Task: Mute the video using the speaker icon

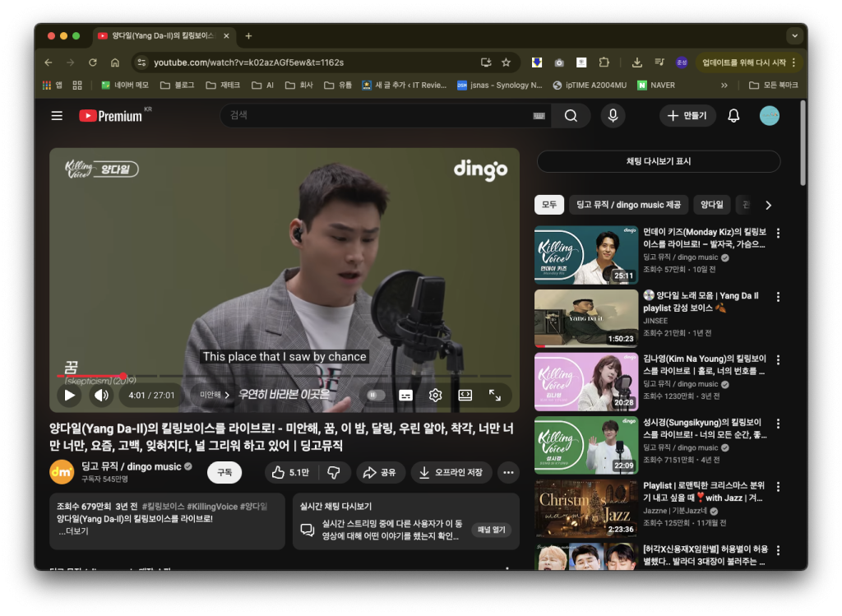Action: pos(101,396)
